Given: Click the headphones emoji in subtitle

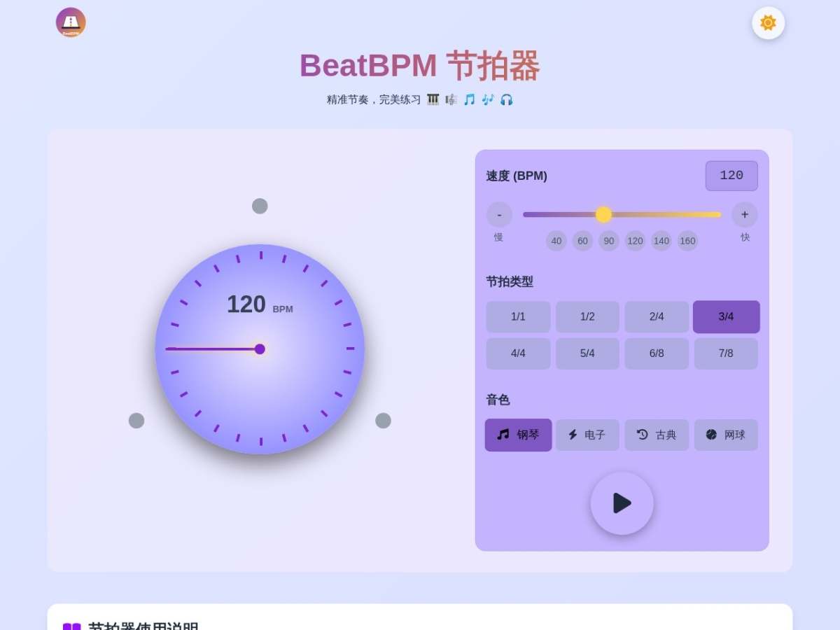Looking at the screenshot, I should (506, 99).
